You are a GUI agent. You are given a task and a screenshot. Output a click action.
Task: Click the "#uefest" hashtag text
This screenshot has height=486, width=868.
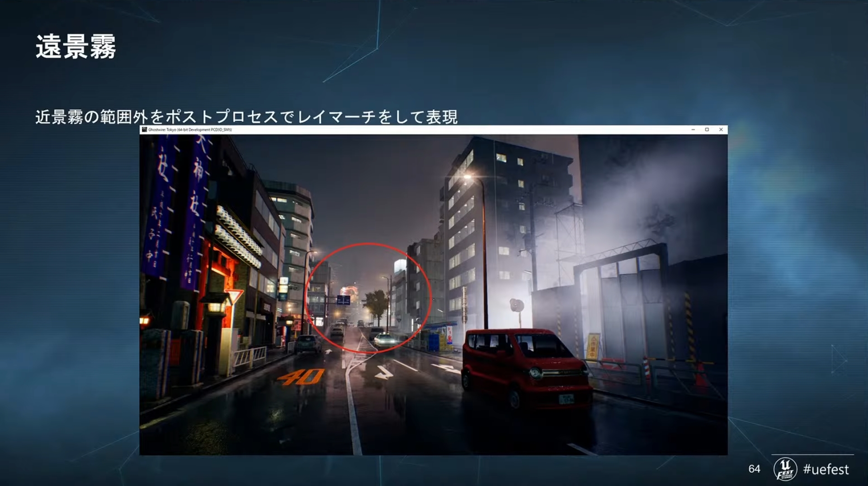click(x=826, y=469)
